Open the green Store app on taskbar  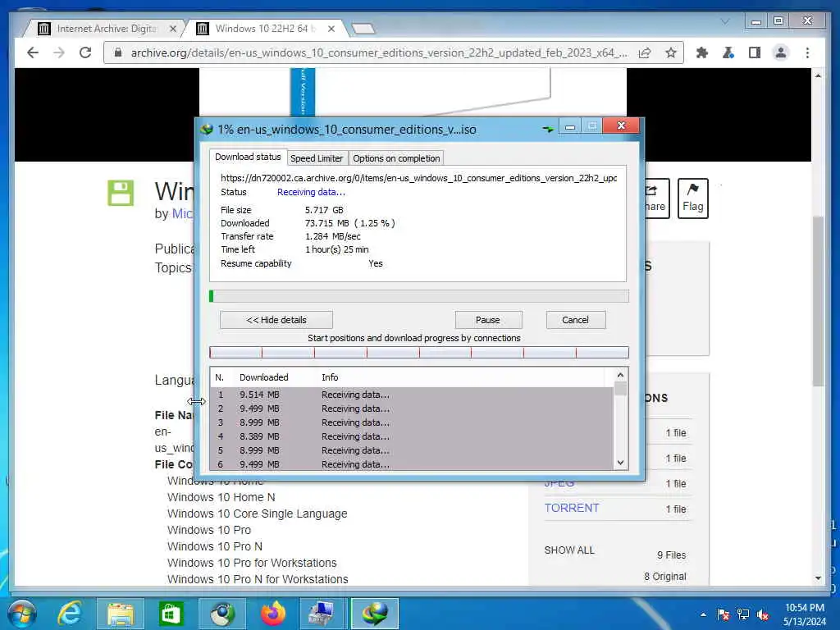click(x=171, y=614)
